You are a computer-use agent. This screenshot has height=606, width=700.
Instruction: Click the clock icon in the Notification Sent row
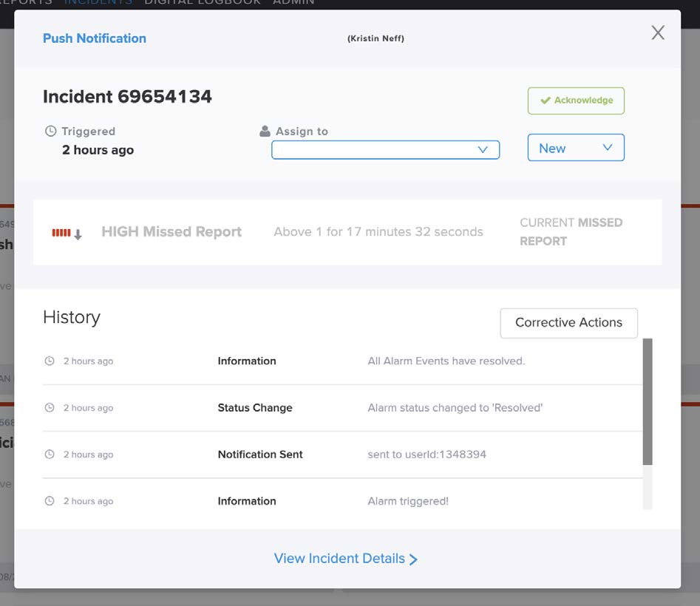click(x=50, y=454)
